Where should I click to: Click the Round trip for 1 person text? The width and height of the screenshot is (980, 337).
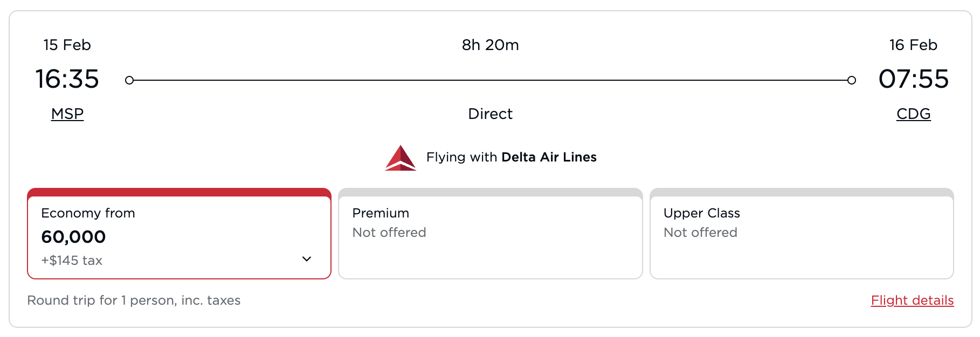[135, 300]
